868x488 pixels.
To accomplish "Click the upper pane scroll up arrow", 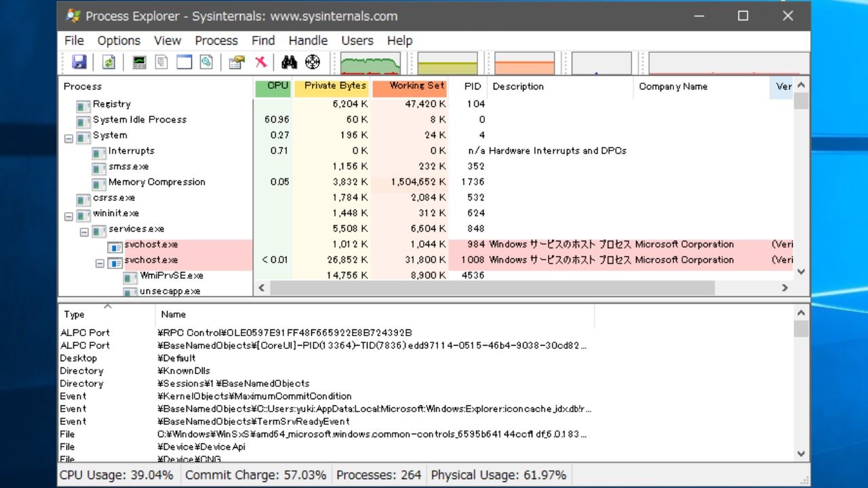I will [x=802, y=86].
